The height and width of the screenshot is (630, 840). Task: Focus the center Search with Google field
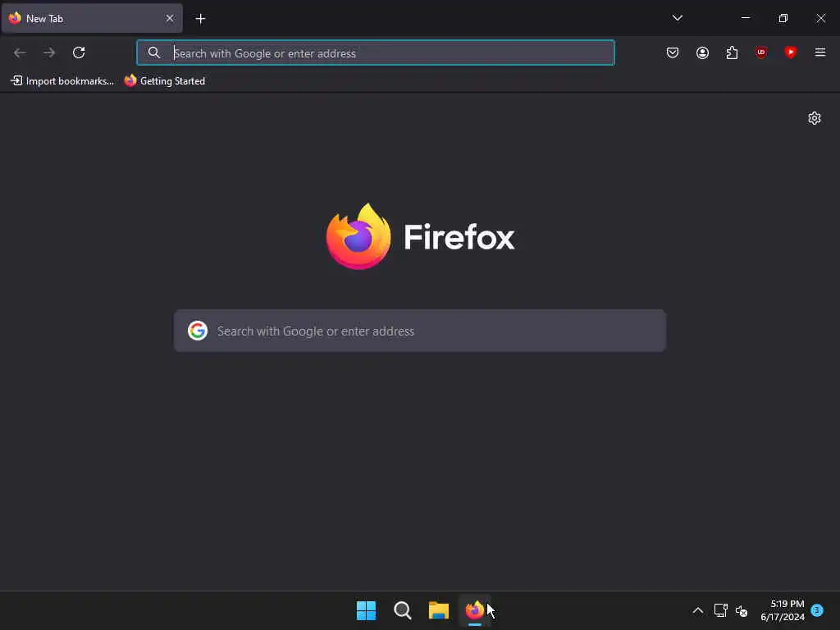coord(420,331)
